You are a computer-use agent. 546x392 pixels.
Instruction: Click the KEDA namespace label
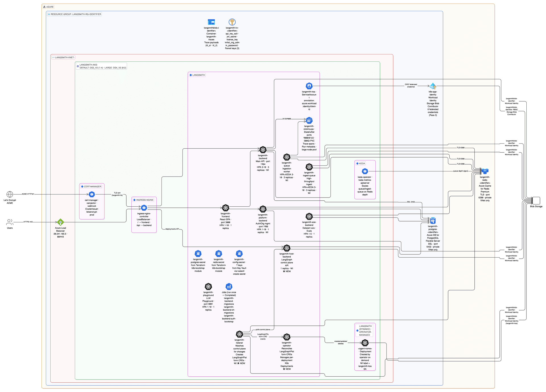coord(361,163)
